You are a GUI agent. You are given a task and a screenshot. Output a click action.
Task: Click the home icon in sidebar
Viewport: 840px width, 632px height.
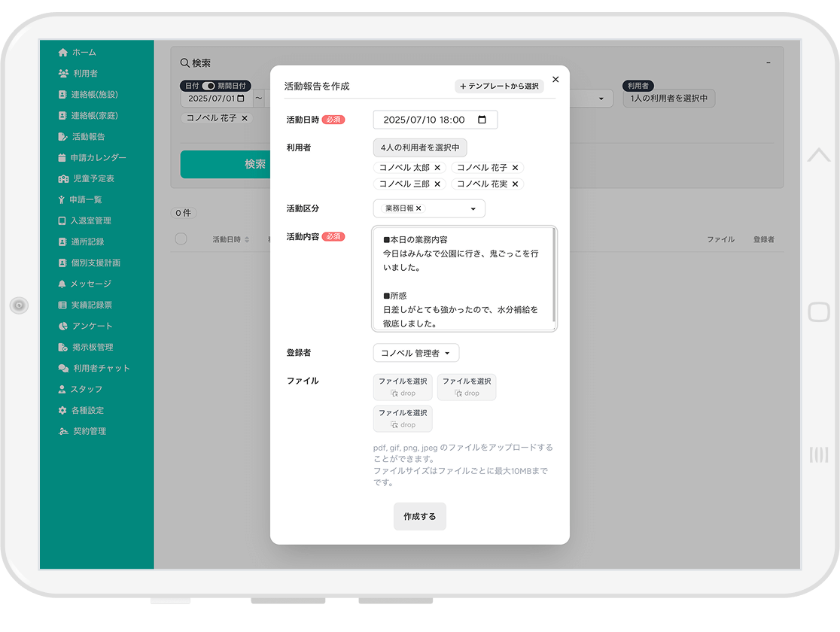click(x=63, y=53)
